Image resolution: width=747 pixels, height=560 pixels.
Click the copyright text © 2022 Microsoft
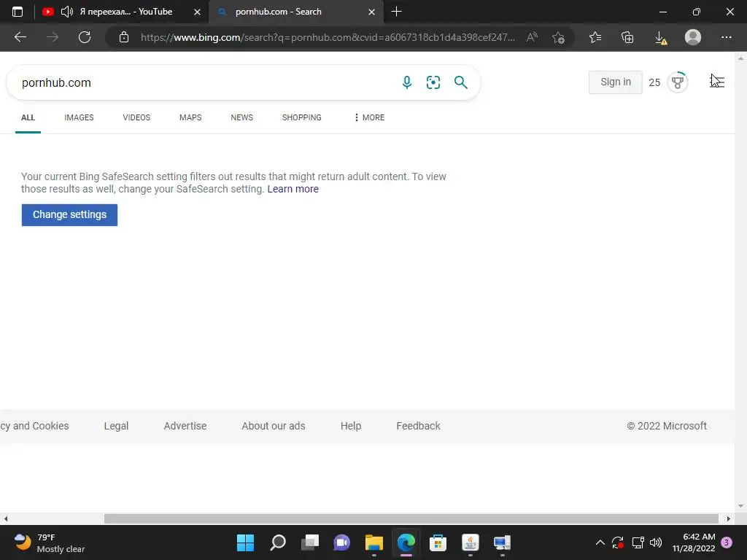pyautogui.click(x=667, y=426)
